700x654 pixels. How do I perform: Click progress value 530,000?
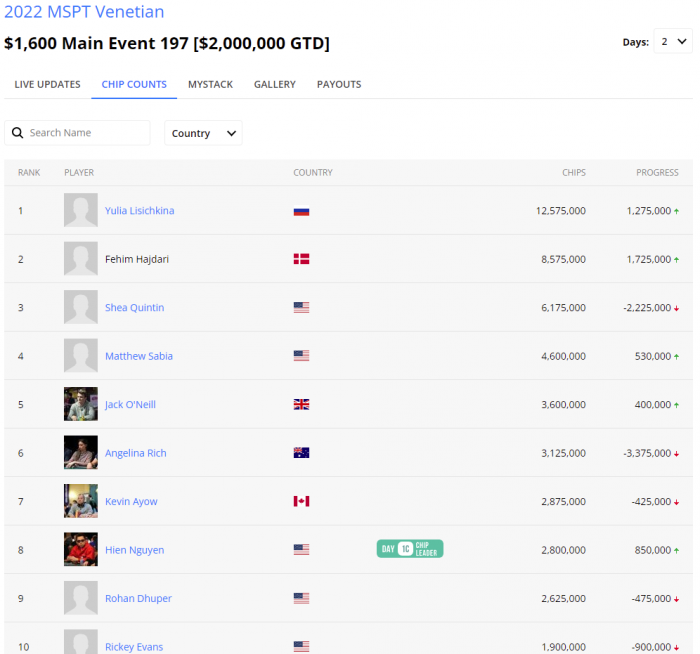point(653,356)
